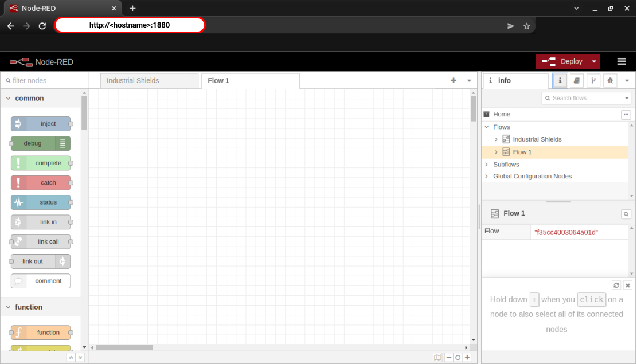Open the Node-RED hamburger main menu

click(621, 61)
